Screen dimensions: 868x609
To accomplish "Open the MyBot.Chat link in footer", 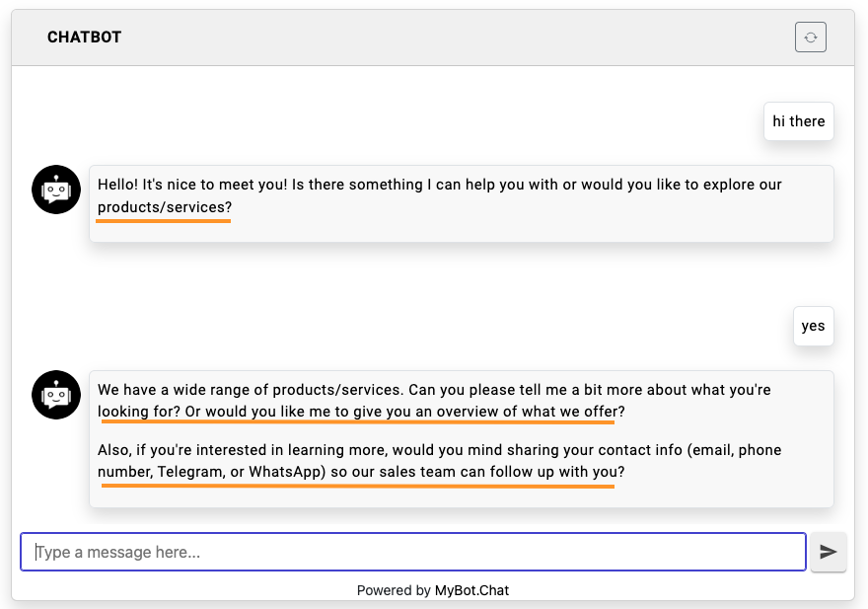I will [x=471, y=590].
